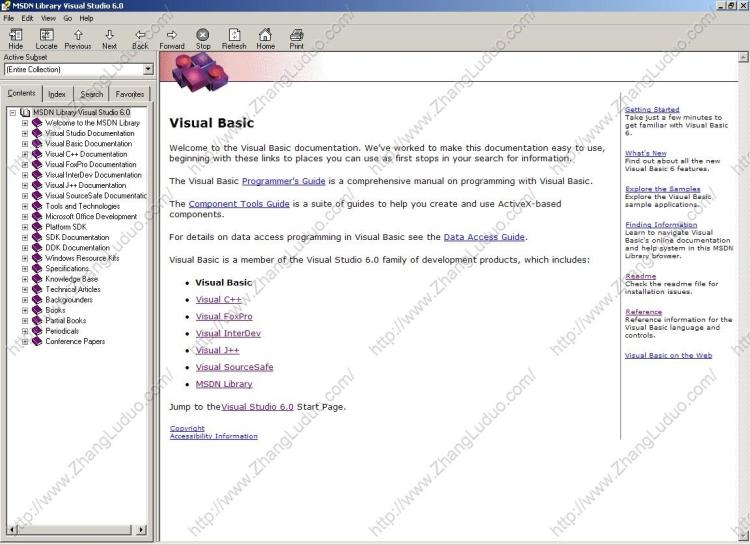Expand Visual Studio Documentation node
Viewport: 750px width, 545px height.
[x=25, y=133]
